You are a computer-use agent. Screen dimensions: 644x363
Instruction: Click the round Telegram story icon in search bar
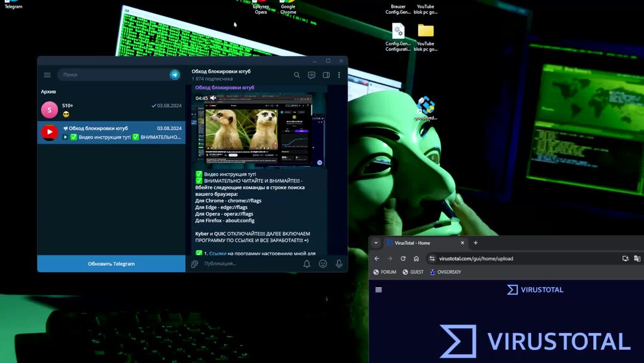click(x=175, y=75)
